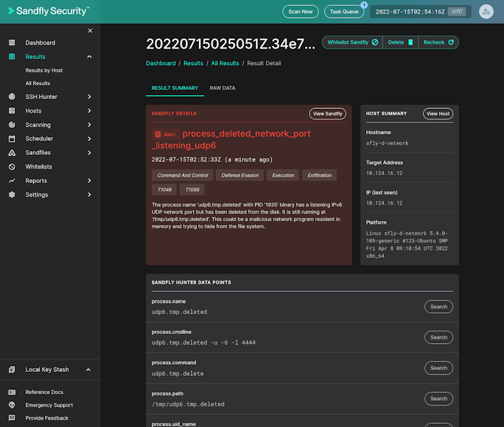Expand the Reports submenu chevron
Image resolution: width=504 pixels, height=427 pixels.
pyautogui.click(x=89, y=180)
